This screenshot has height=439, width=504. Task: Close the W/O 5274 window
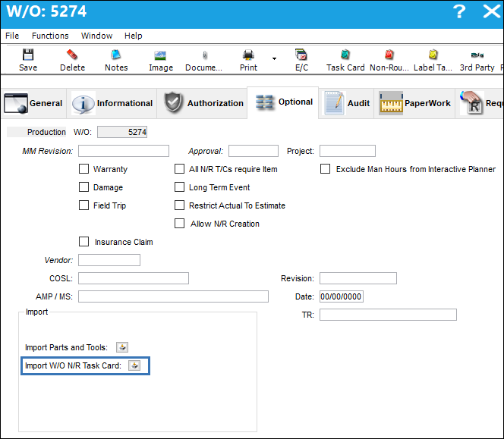pyautogui.click(x=491, y=11)
